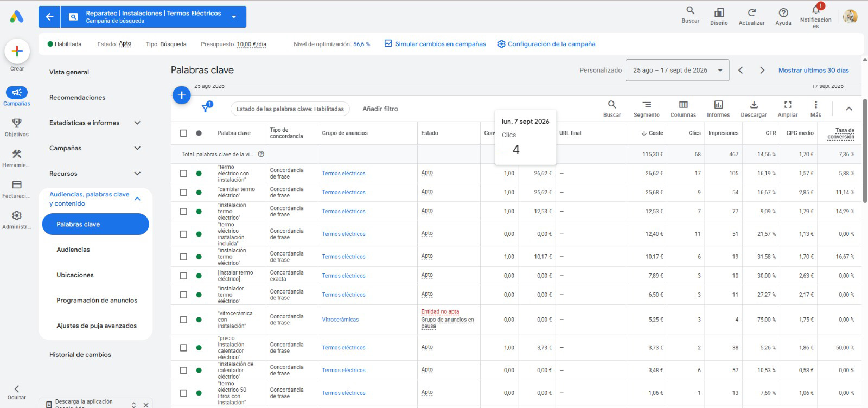
Task: Click Simular cambios en campañas
Action: pos(435,44)
